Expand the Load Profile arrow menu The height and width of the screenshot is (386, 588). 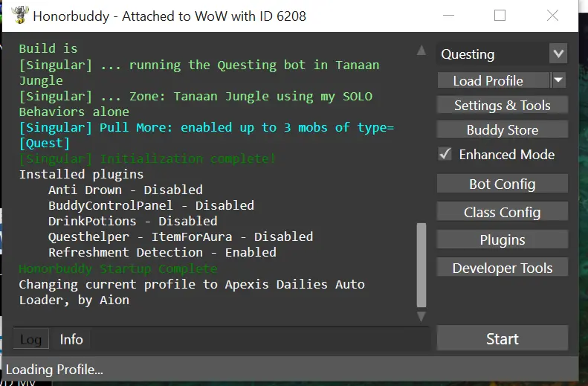[x=558, y=80]
